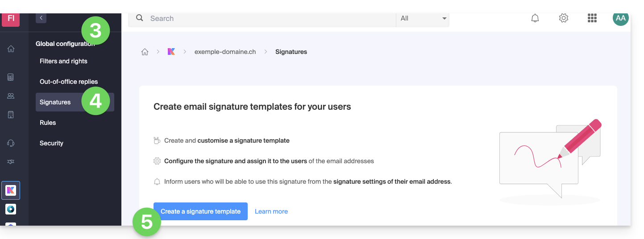Click the notifications bell icon
644x239 pixels.
pos(535,18)
